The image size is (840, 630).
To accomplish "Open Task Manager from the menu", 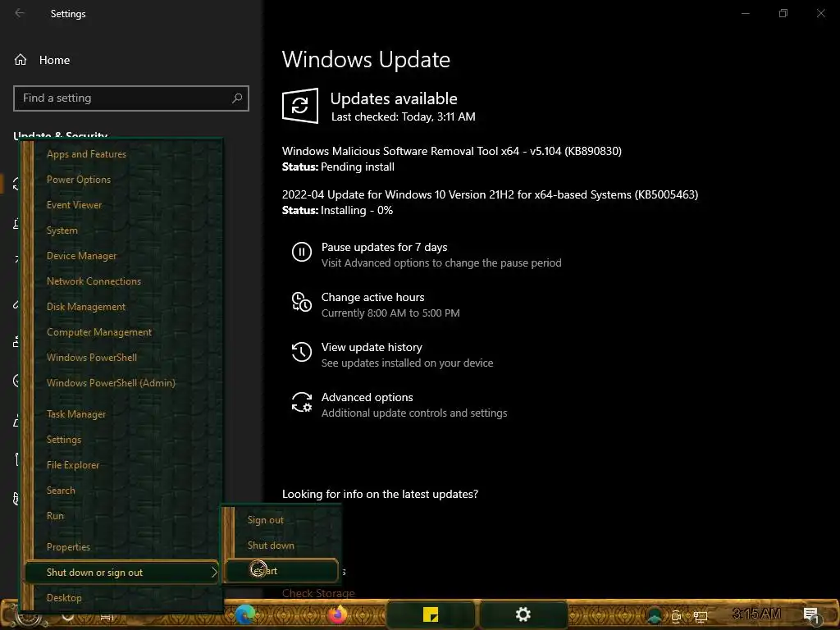I will pos(76,414).
